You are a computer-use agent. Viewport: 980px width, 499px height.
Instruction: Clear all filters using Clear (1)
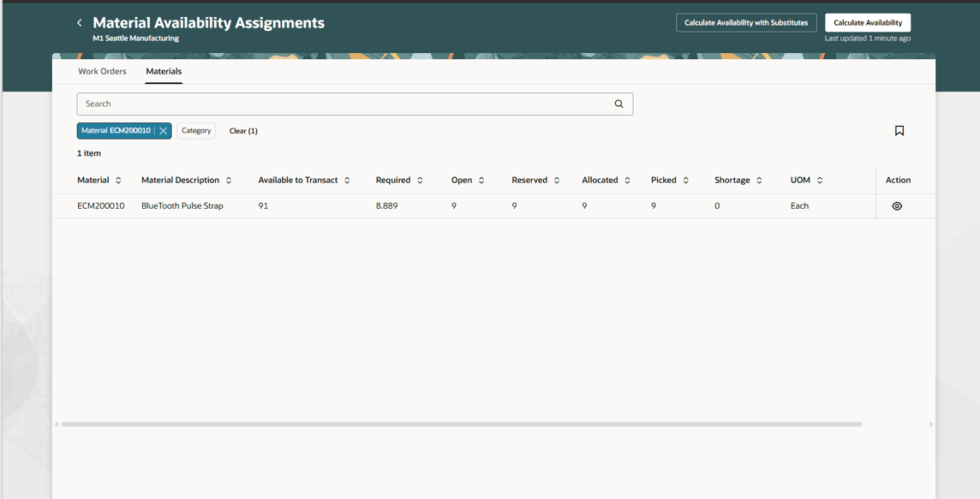(x=242, y=130)
